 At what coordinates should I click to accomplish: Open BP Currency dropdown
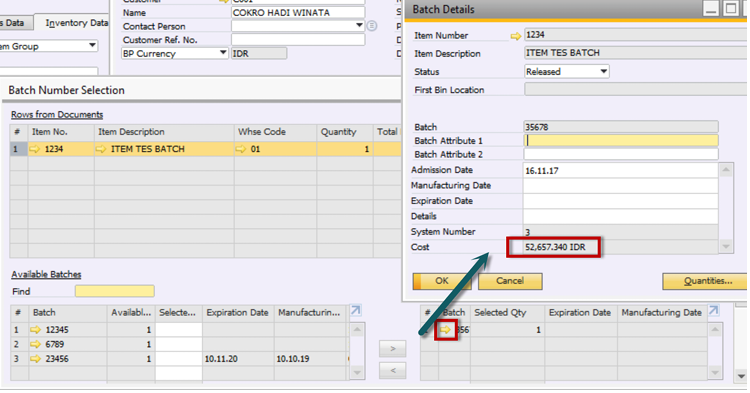coord(223,53)
